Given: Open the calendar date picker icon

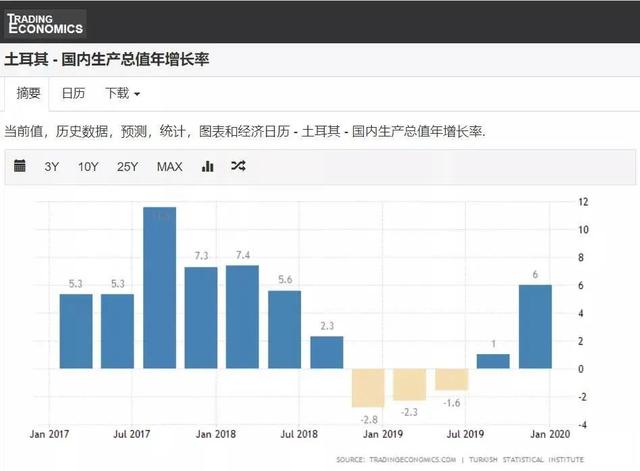Looking at the screenshot, I should (x=20, y=166).
